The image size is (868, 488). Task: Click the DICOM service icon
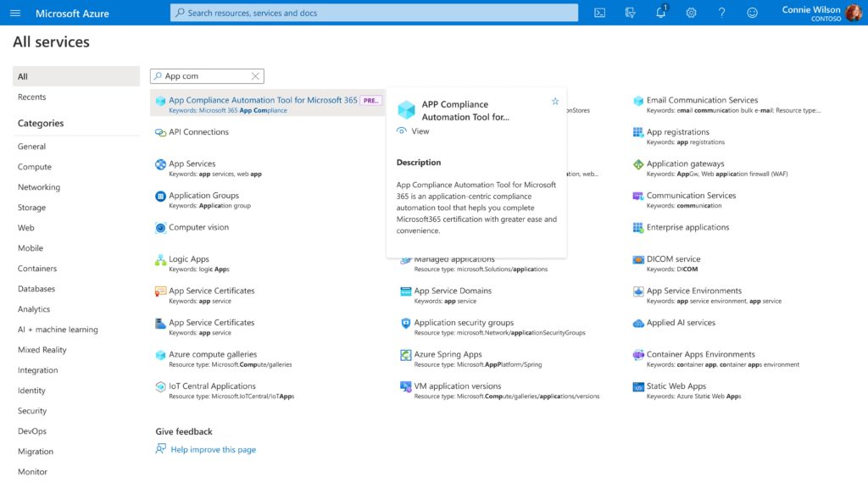point(637,258)
